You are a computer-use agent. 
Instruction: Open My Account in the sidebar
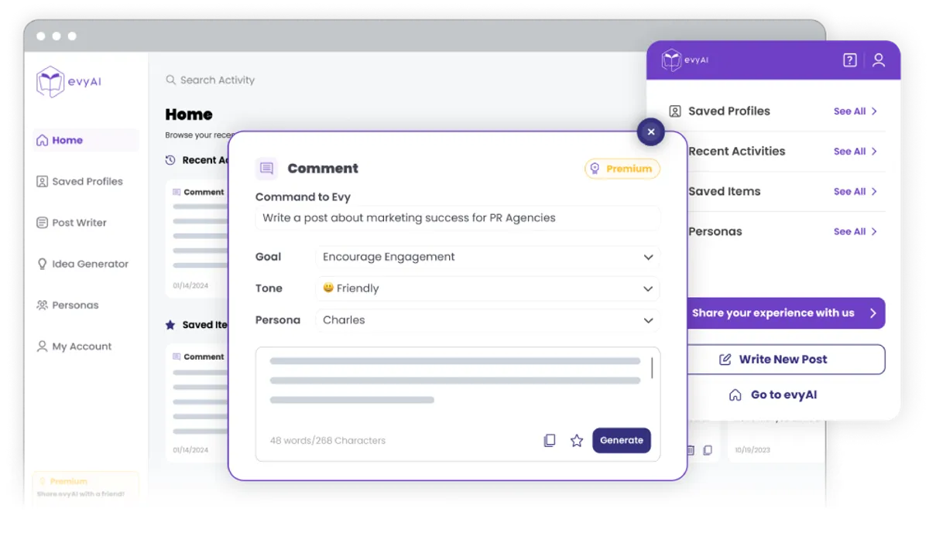click(x=74, y=347)
